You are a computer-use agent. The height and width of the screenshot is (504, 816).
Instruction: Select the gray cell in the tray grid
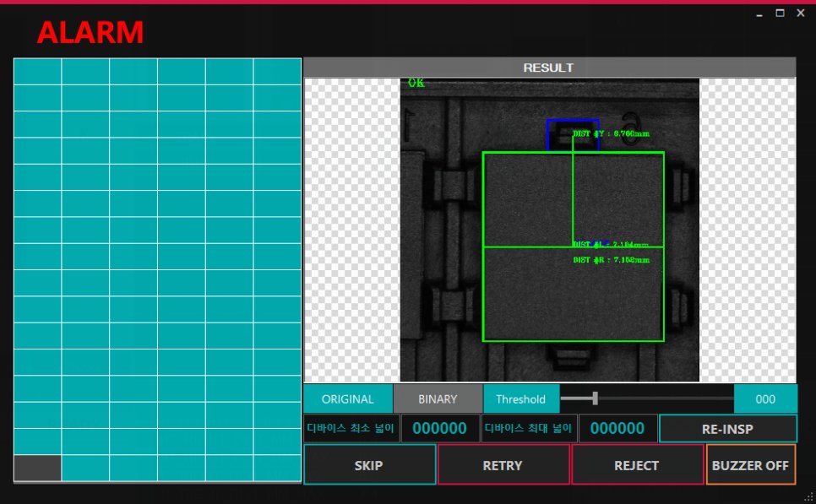37,468
